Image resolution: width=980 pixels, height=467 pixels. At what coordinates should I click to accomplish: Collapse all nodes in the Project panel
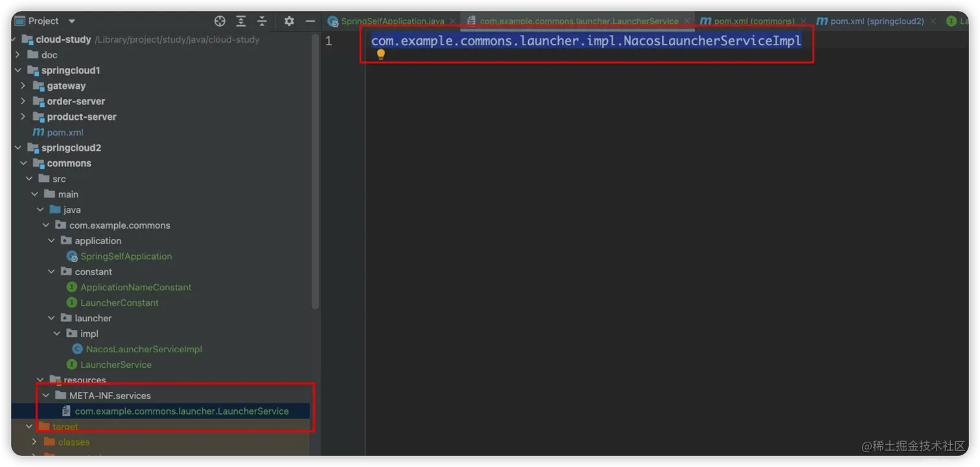click(262, 21)
